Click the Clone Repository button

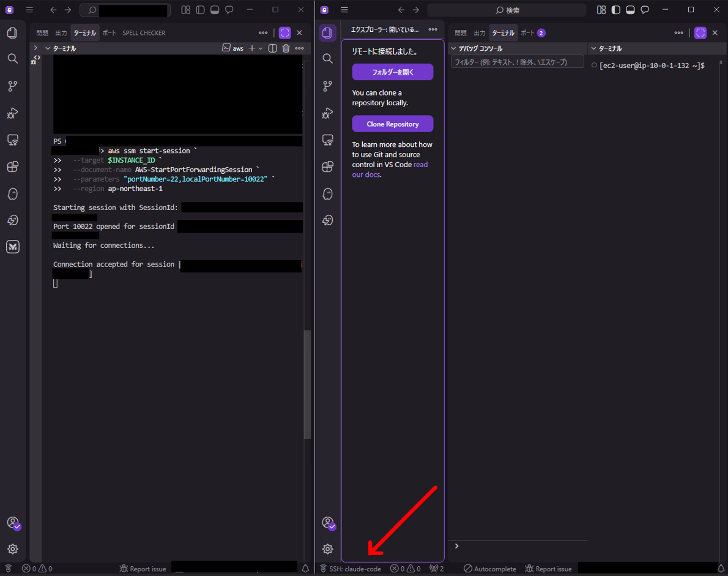(x=392, y=124)
